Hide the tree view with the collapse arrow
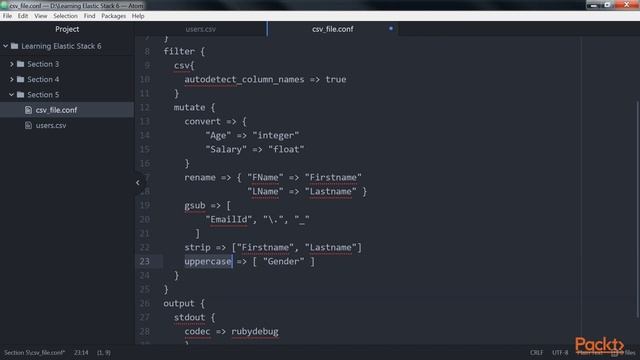This screenshot has height=360, width=640. tap(138, 182)
